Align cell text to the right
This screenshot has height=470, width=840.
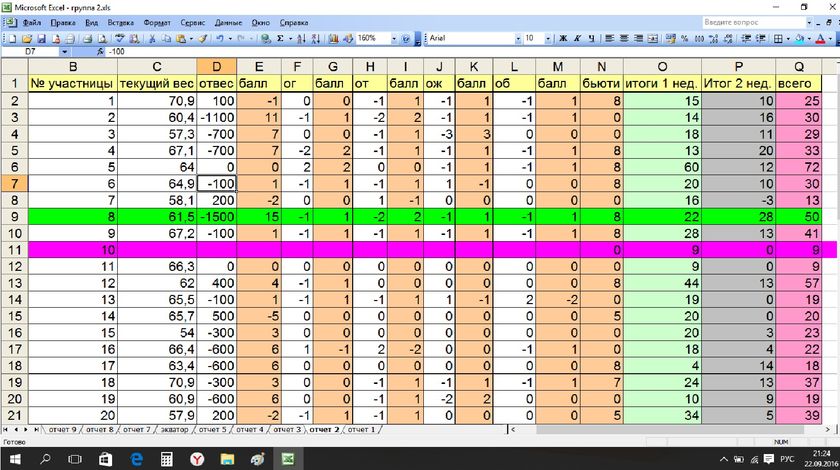[639, 39]
